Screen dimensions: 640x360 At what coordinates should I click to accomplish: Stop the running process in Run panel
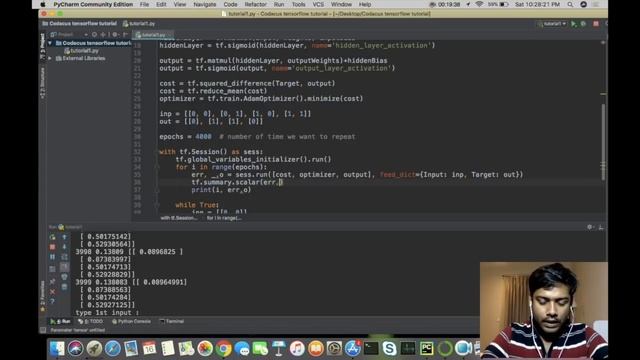[52, 247]
